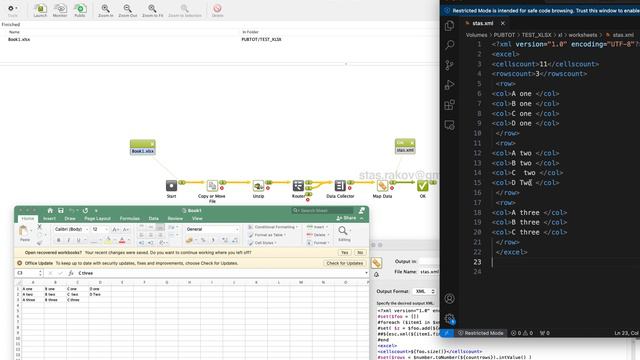640x360 pixels.
Task: Open VS Code Run and Debug icon
Action: tap(449, 85)
